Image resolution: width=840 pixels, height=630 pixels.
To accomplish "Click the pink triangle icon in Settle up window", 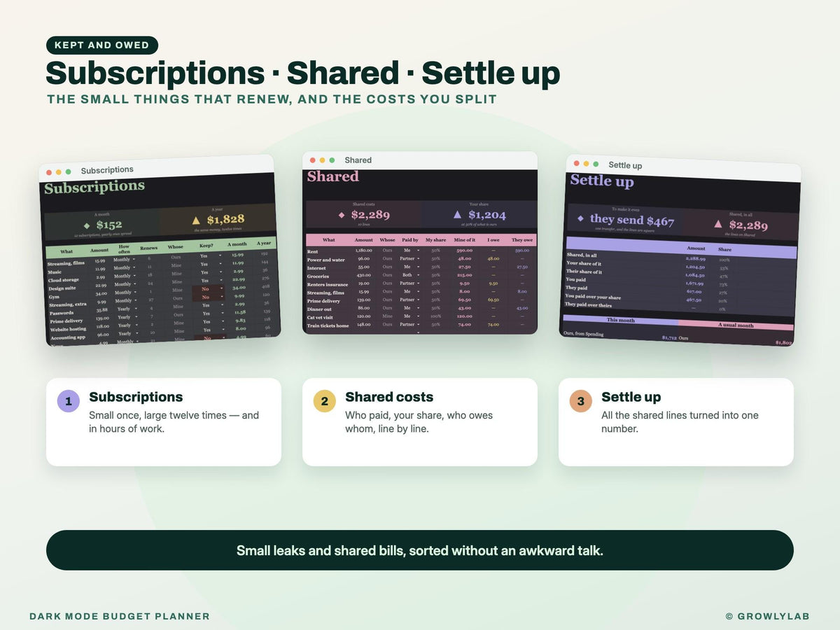I will (x=717, y=224).
